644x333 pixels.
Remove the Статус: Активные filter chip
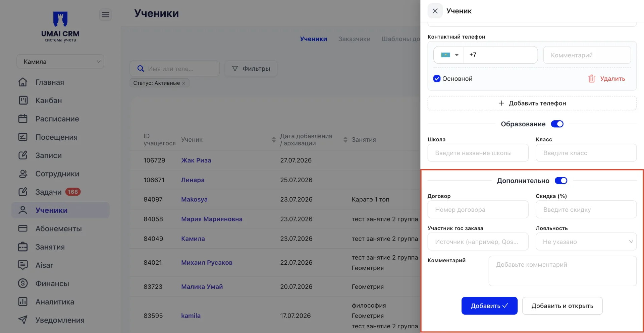click(183, 83)
